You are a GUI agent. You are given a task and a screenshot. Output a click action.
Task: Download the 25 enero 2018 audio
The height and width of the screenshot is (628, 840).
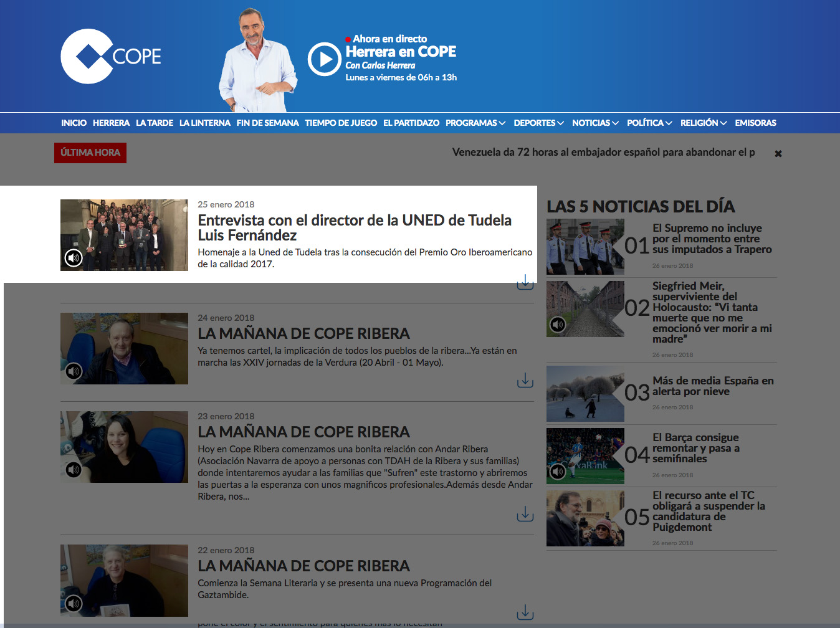click(525, 282)
